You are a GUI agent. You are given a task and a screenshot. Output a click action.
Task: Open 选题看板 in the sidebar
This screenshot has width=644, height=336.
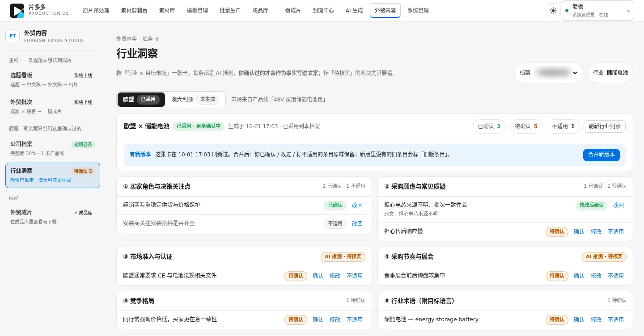pos(53,80)
